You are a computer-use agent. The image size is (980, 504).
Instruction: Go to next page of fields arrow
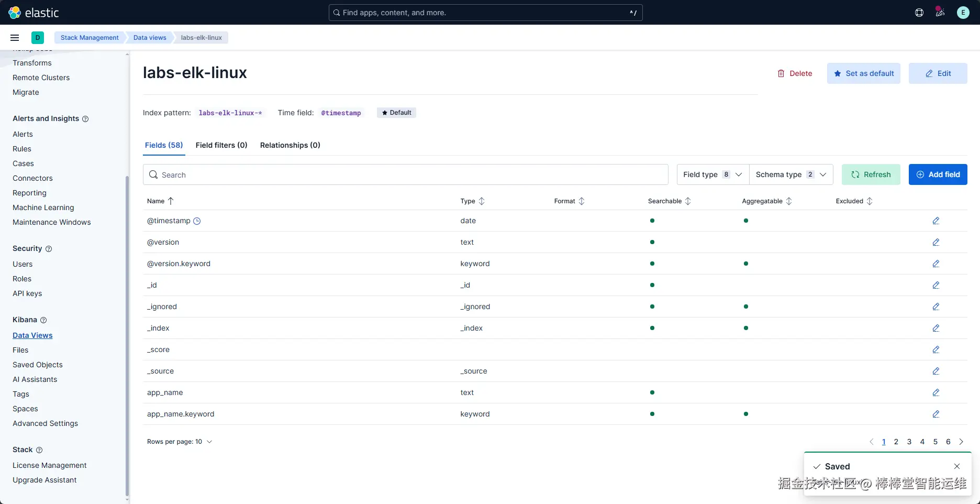961,442
